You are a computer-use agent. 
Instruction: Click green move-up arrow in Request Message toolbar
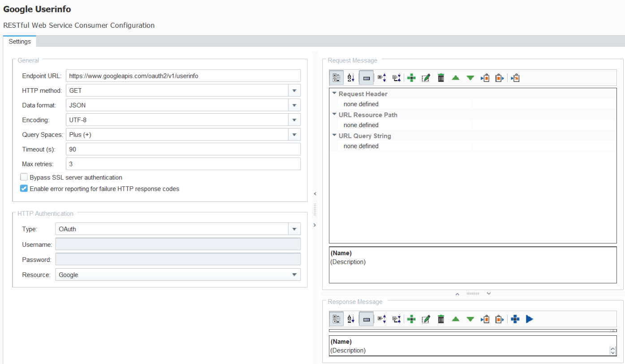tap(456, 78)
